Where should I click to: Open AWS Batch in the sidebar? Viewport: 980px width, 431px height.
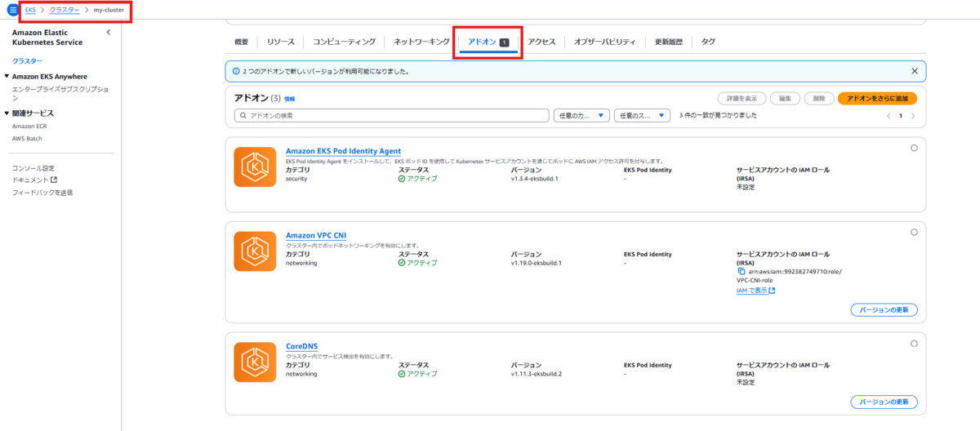click(27, 139)
